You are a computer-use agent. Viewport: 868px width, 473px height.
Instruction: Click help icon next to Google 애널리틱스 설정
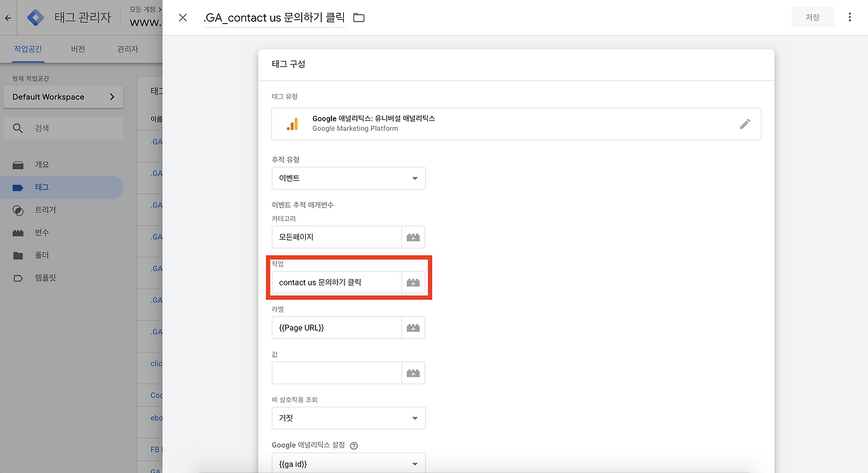[x=353, y=445]
